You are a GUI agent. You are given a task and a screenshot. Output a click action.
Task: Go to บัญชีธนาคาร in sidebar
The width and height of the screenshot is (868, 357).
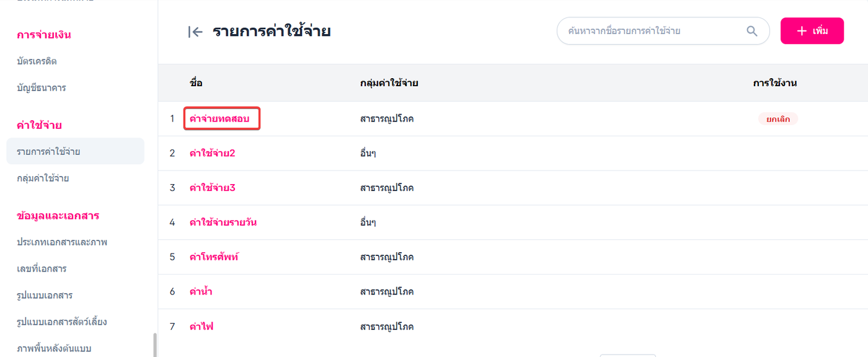click(x=42, y=88)
